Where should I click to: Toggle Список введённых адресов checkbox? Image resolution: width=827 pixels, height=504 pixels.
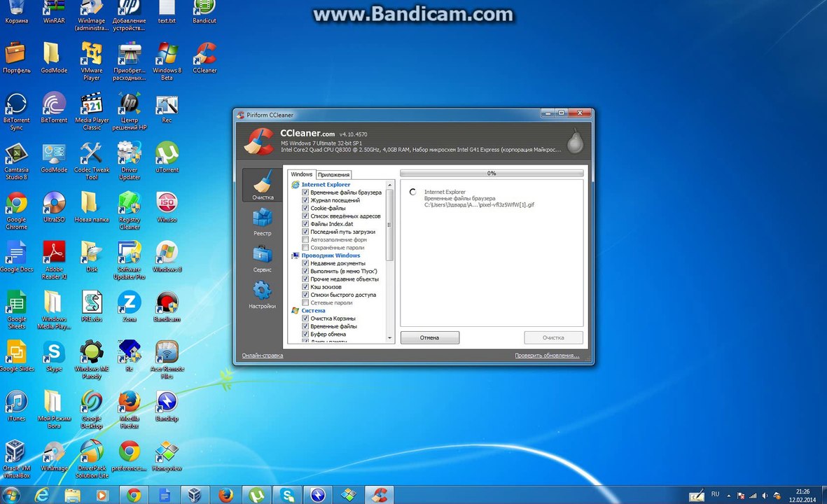point(305,216)
